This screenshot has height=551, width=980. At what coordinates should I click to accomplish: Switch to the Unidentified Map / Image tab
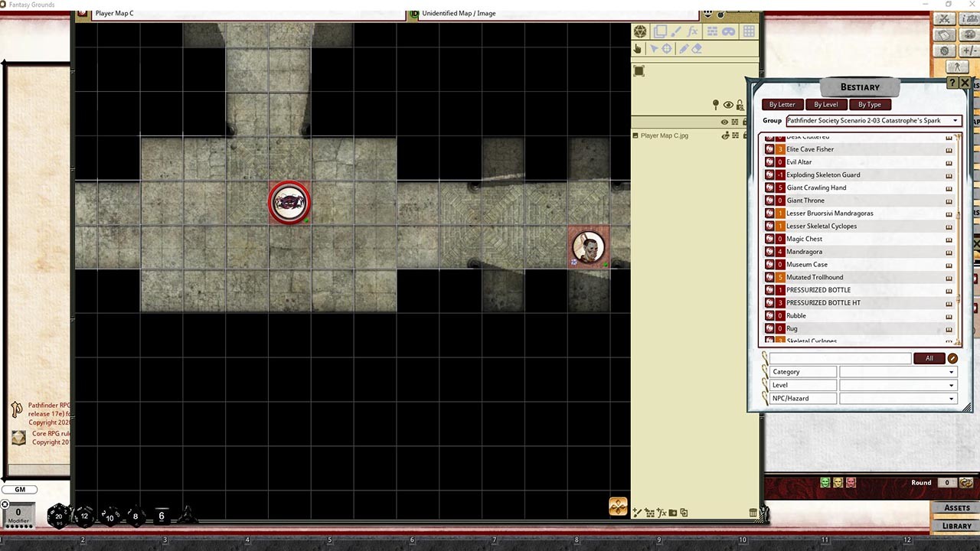pyautogui.click(x=458, y=13)
